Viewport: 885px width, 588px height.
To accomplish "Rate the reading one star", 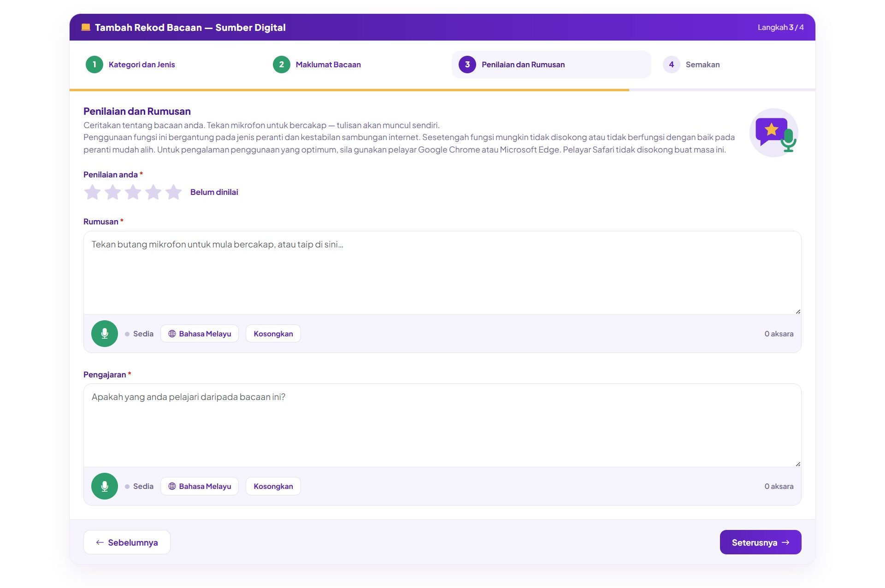I will [92, 192].
